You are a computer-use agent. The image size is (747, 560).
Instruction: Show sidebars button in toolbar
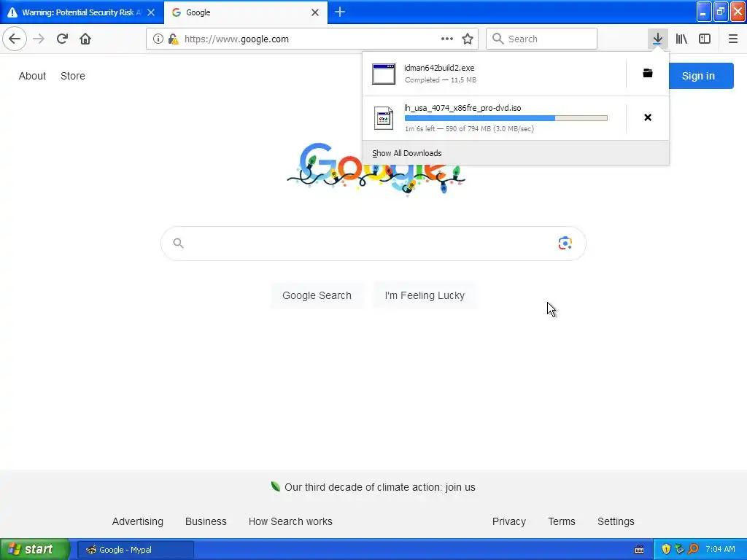point(705,39)
